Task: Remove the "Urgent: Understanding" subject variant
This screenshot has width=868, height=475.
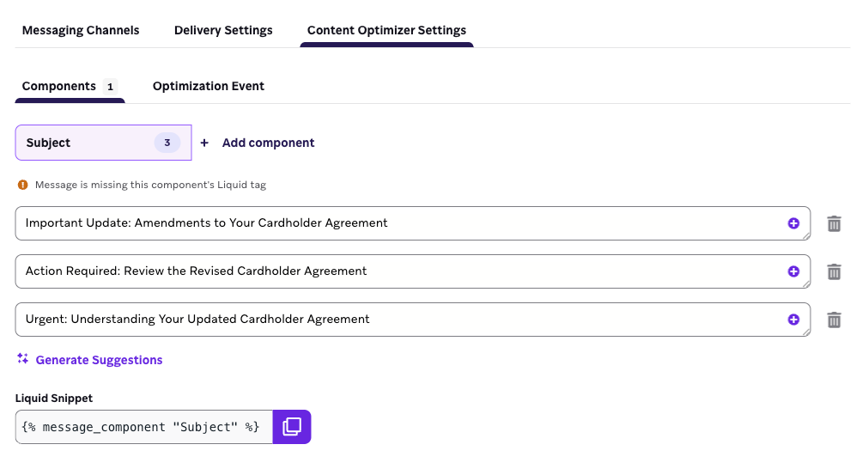Action: (833, 320)
